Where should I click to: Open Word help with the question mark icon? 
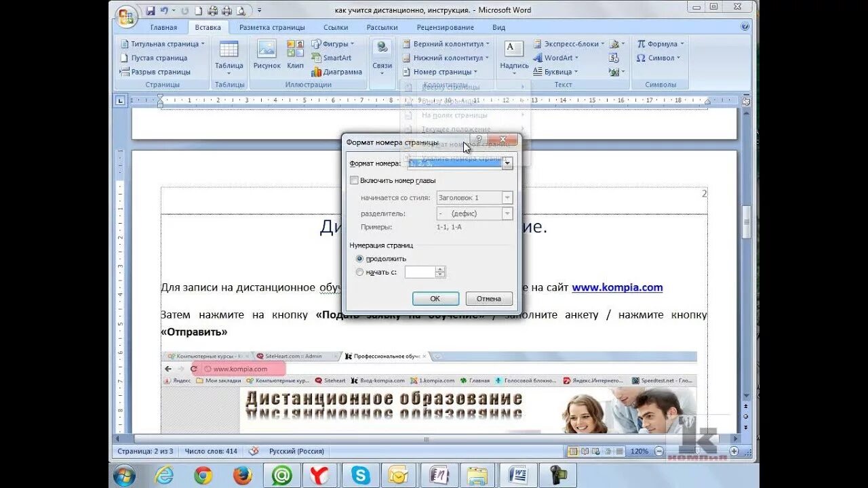pyautogui.click(x=745, y=27)
